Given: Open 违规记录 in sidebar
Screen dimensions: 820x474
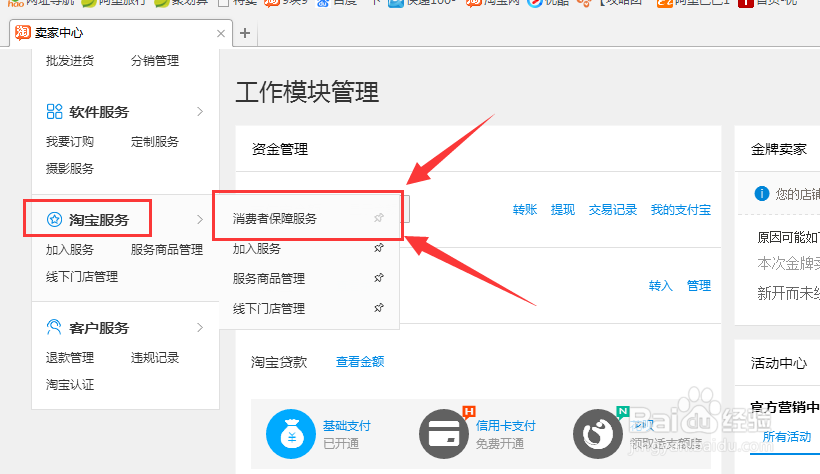Looking at the screenshot, I should point(155,358).
